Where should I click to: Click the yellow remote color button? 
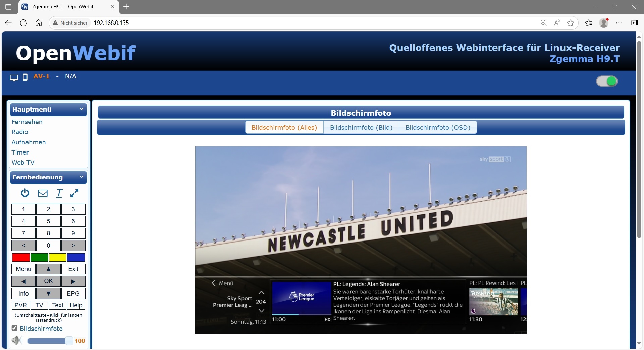click(57, 258)
